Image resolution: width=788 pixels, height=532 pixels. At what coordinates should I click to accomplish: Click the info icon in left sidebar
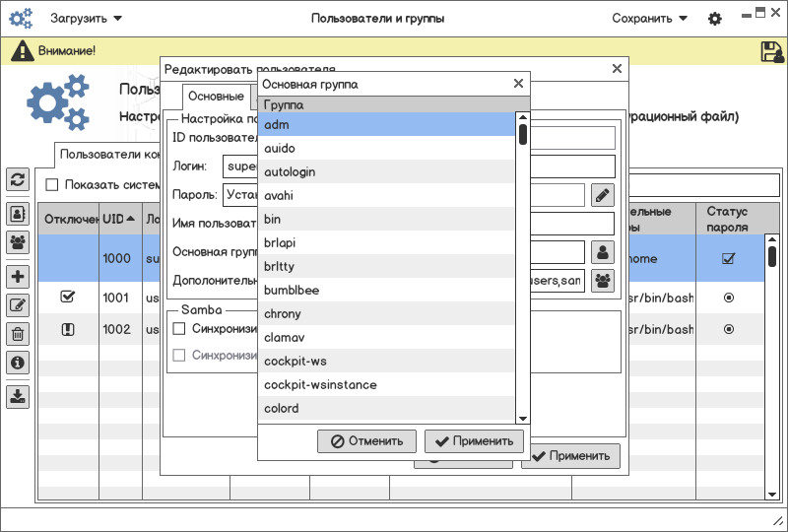tap(18, 363)
